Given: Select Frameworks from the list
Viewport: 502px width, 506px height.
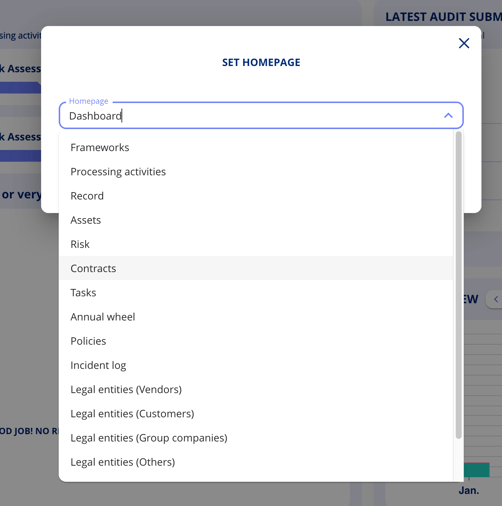Looking at the screenshot, I should [x=256, y=147].
